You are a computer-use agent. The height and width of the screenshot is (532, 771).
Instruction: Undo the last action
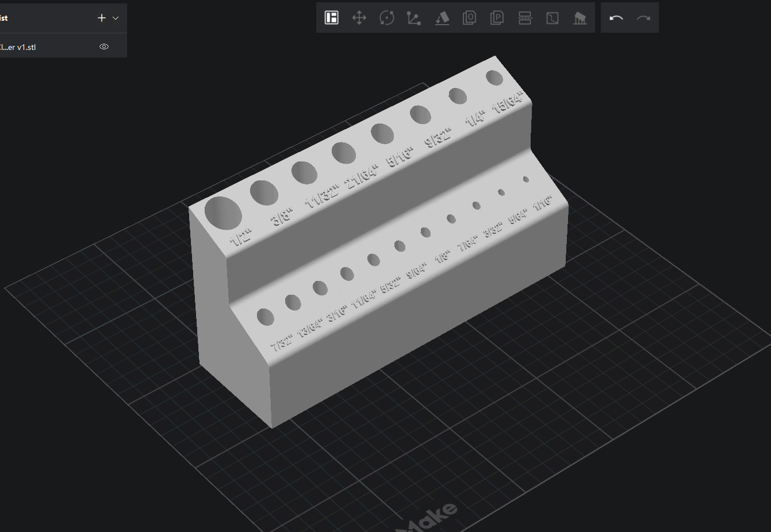pos(616,18)
